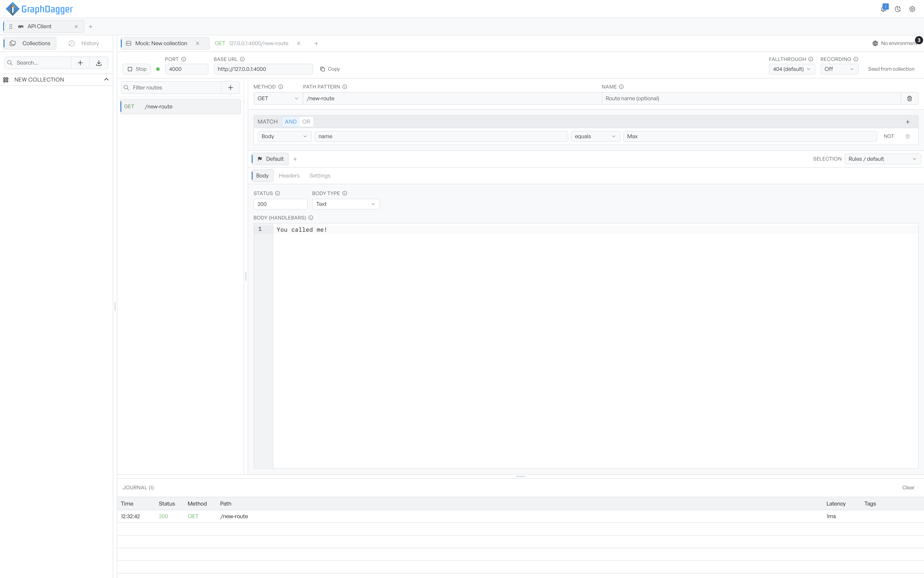The height and width of the screenshot is (578, 924).
Task: Switch to the Collections tab
Action: (x=30, y=43)
